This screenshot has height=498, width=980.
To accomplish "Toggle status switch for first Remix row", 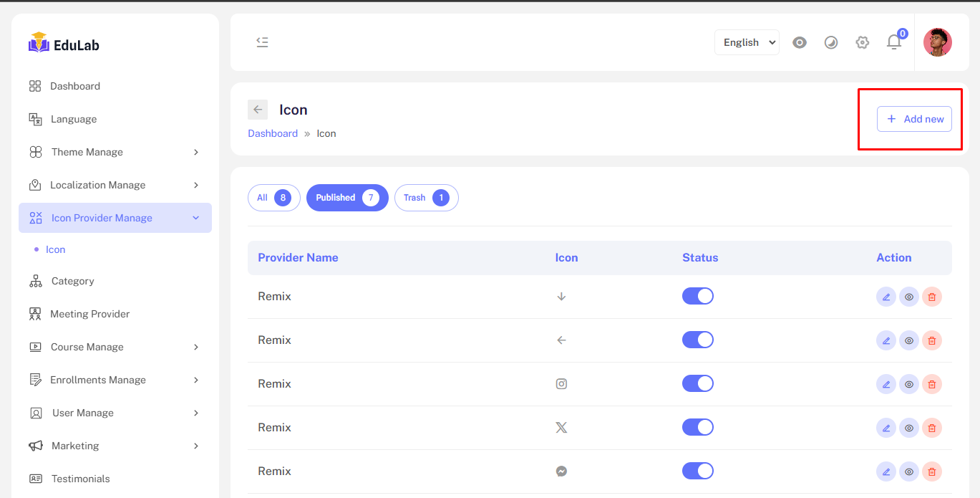I will pos(697,296).
